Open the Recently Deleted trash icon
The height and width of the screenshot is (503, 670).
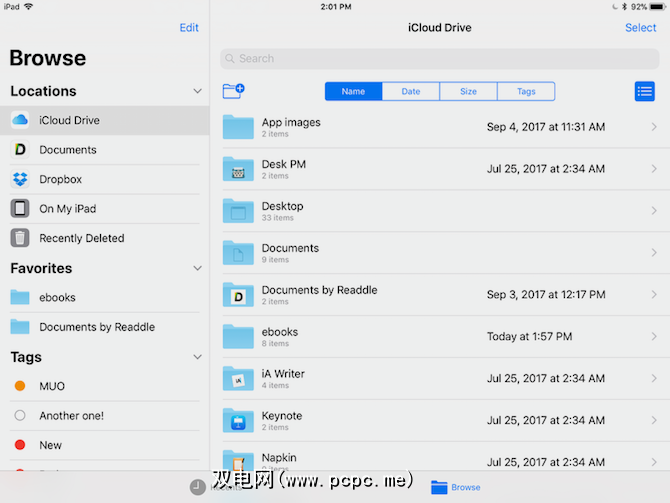pos(20,238)
